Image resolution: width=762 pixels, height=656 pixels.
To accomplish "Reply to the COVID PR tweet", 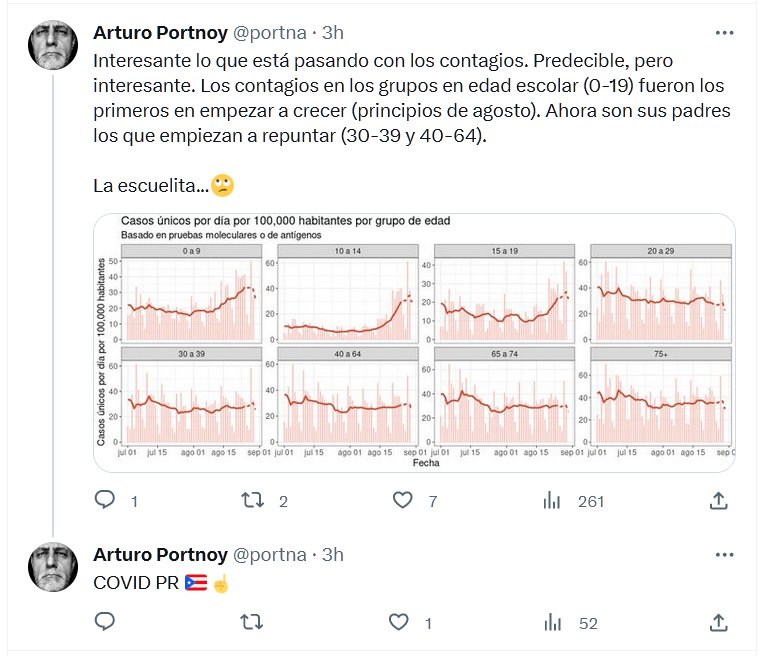I will (106, 622).
